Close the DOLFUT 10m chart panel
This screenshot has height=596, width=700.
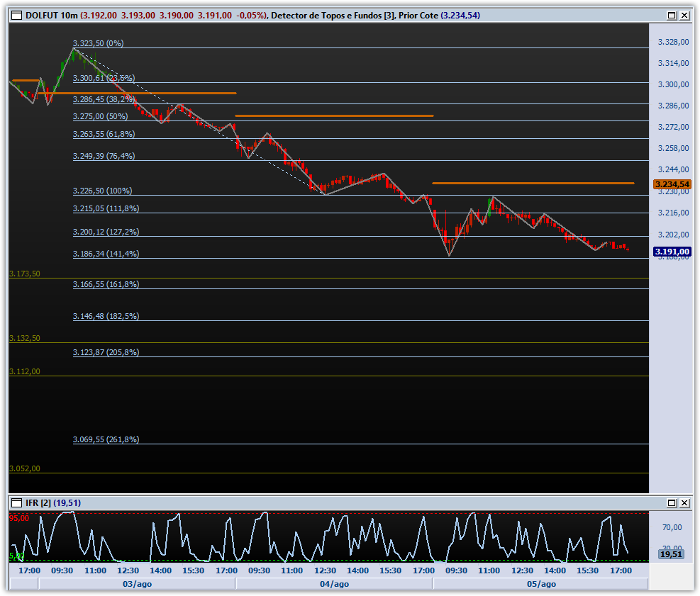click(685, 16)
